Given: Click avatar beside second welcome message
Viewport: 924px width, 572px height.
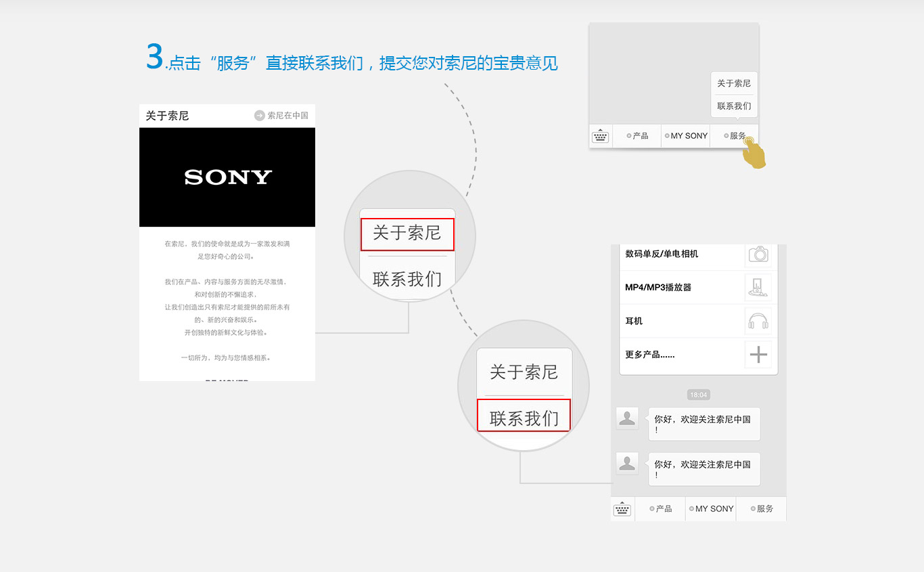Looking at the screenshot, I should coord(627,463).
